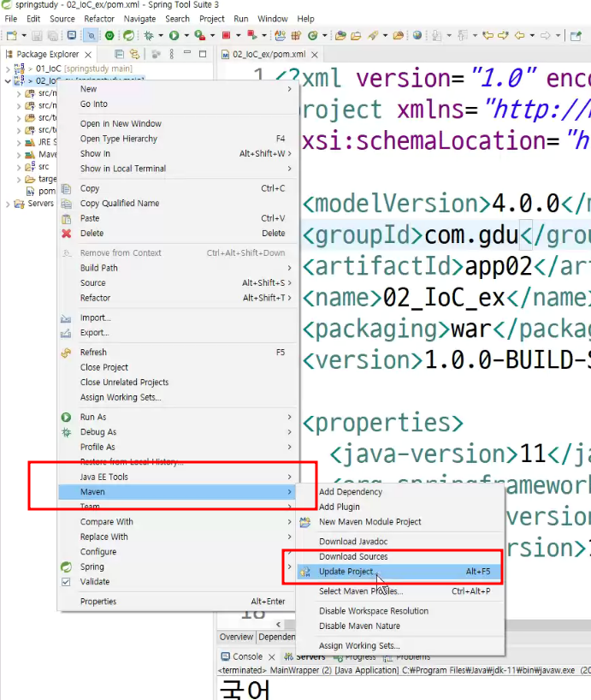Click the green power relaunch icon
Image resolution: width=591 pixels, height=700 pixels.
109,36
